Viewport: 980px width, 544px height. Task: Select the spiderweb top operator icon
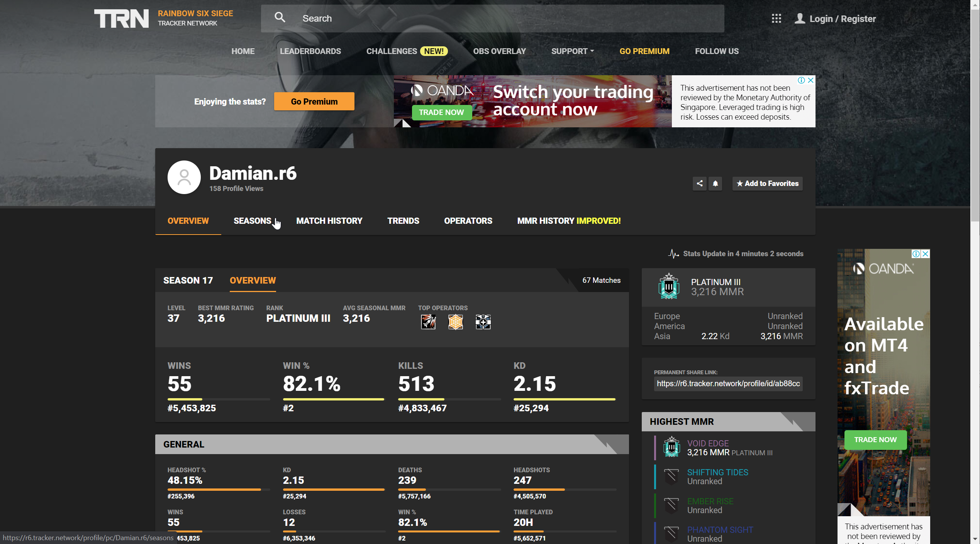click(x=456, y=322)
